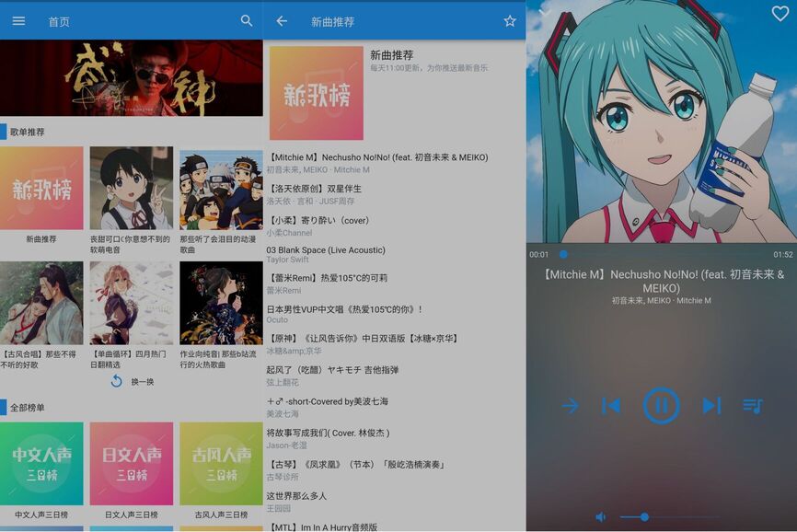Click the 全部榜单 section heading
This screenshot has height=532, width=797.
tap(28, 408)
